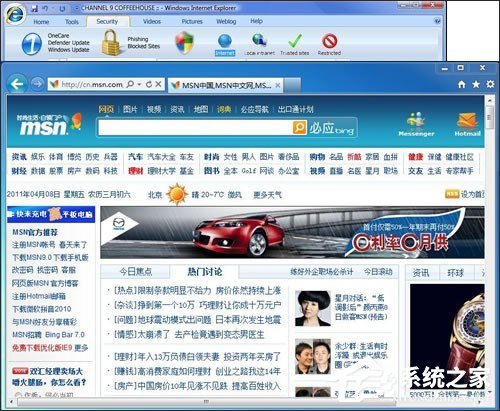Click the save icon in quick access bar

click(x=34, y=8)
